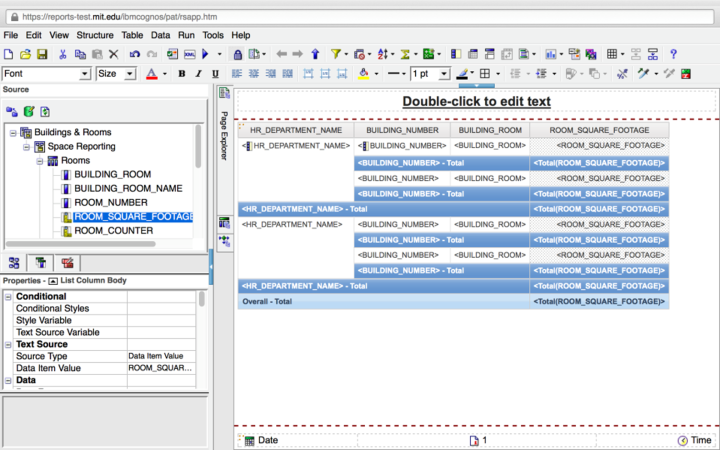720x450 pixels.
Task: Toggle Bold formatting
Action: (x=182, y=73)
